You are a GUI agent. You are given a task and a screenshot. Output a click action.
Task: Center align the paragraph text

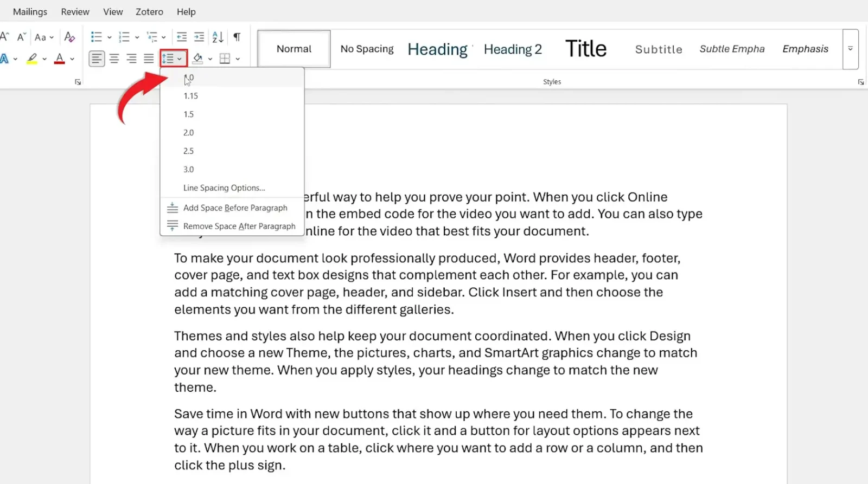114,59
